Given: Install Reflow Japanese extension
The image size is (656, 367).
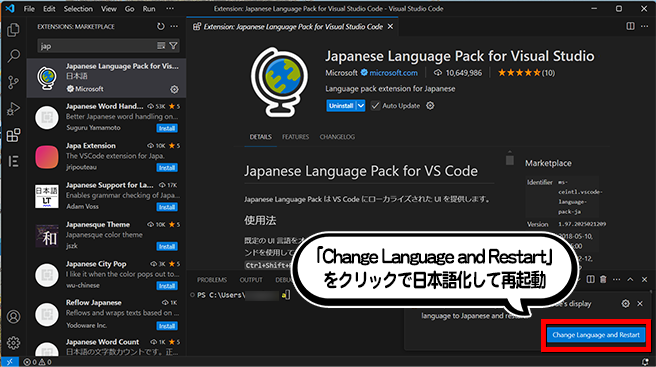Looking at the screenshot, I should [x=167, y=326].
